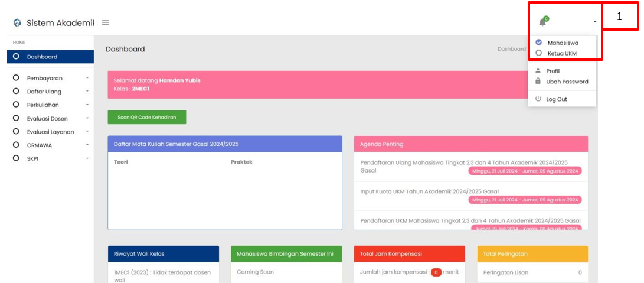The image size is (644, 283).
Task: Click the SKPI circle icon in sidebar
Action: pyautogui.click(x=16, y=158)
